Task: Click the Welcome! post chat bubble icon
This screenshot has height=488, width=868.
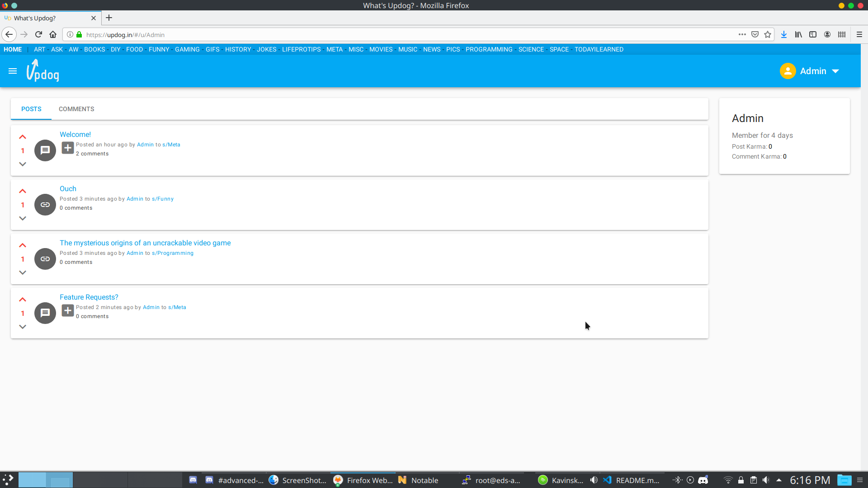Action: point(45,150)
